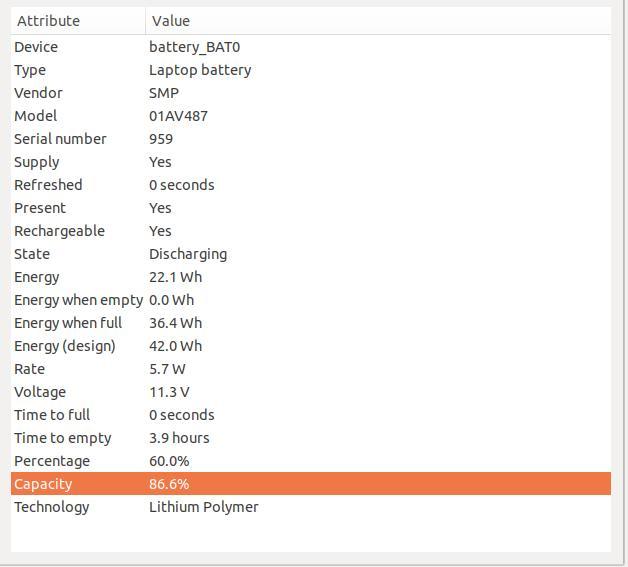This screenshot has height=567, width=628.
Task: Click the Discharging state value
Action: pyautogui.click(x=188, y=255)
